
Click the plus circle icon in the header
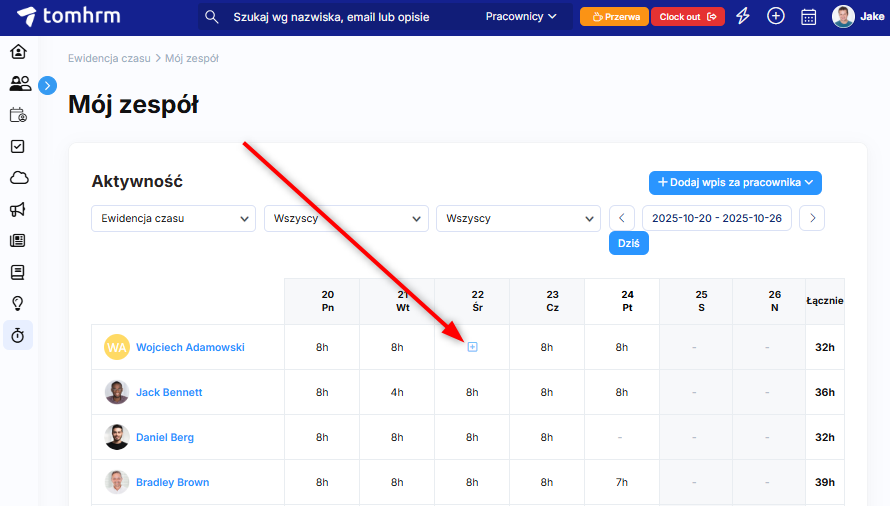pyautogui.click(x=775, y=16)
